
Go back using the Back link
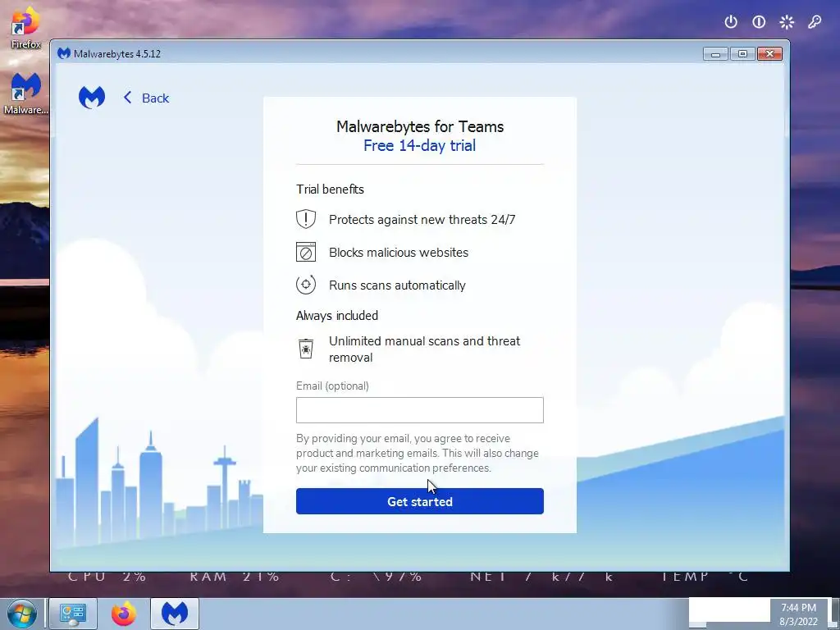point(146,98)
